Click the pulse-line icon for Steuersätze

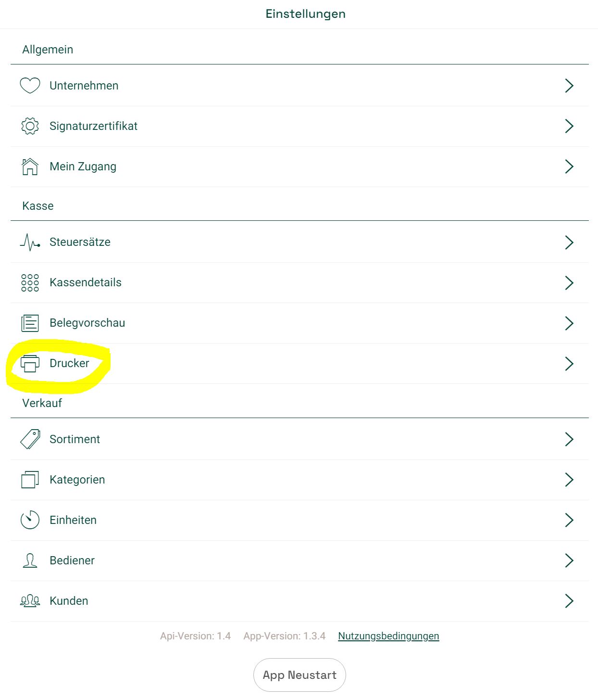pyautogui.click(x=30, y=242)
